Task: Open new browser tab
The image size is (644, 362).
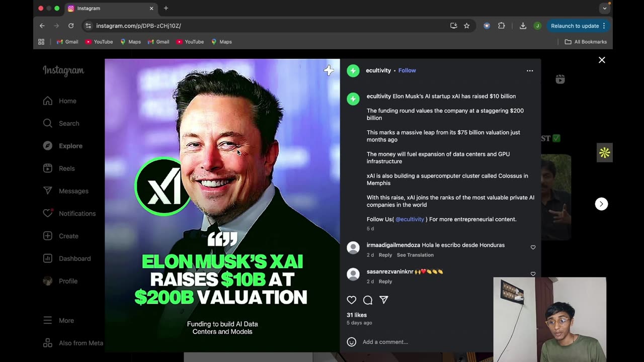Action: [166, 8]
